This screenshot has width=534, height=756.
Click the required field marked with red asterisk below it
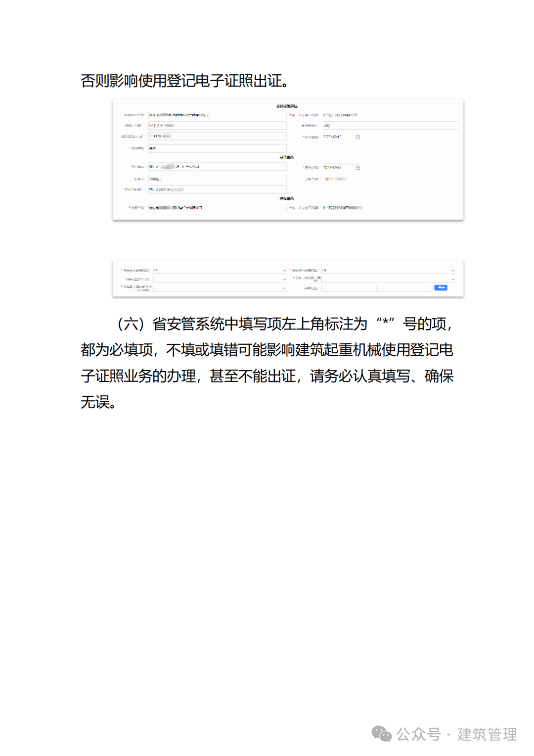point(218,148)
